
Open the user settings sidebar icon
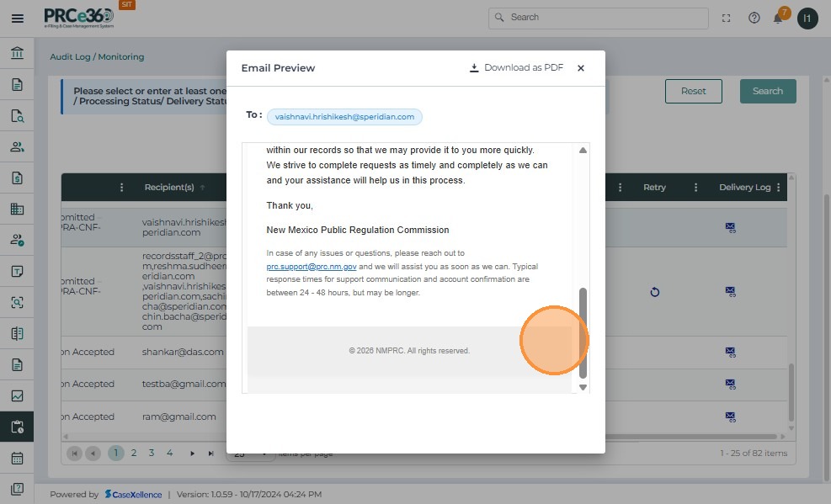(x=17, y=240)
